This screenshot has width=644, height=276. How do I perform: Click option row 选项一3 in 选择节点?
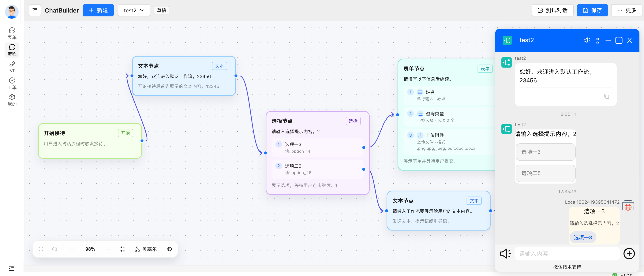[317, 147]
